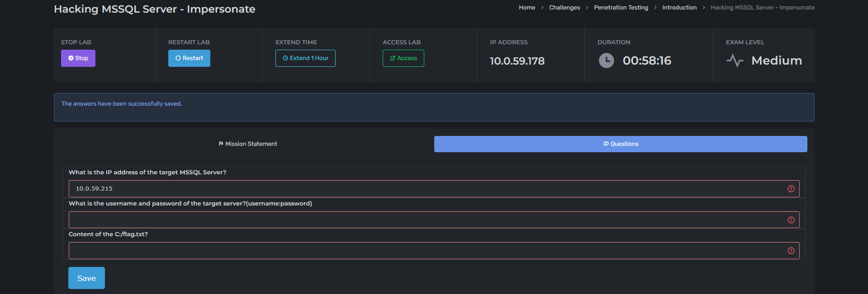Click the breadcrumb chevron after Penetration Testing
Image resolution: width=868 pixels, height=294 pixels.
pyautogui.click(x=655, y=8)
